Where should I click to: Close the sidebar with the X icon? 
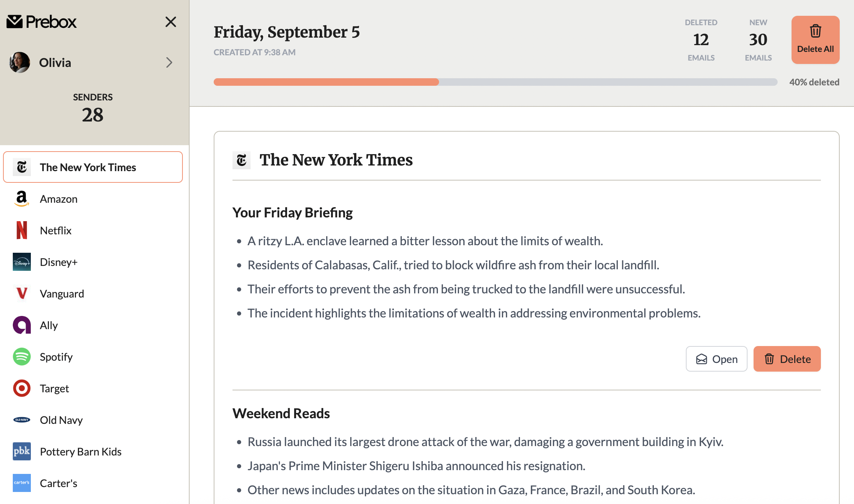pyautogui.click(x=171, y=22)
